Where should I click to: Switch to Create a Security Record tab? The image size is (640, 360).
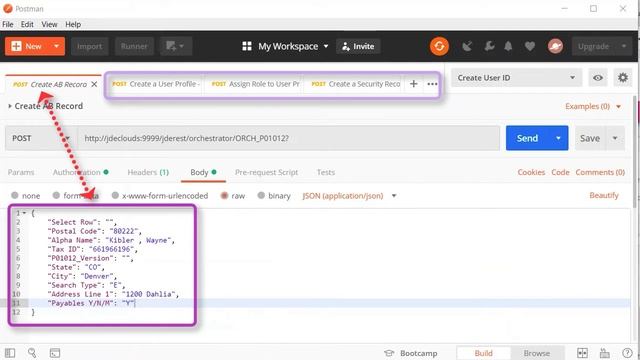click(355, 84)
